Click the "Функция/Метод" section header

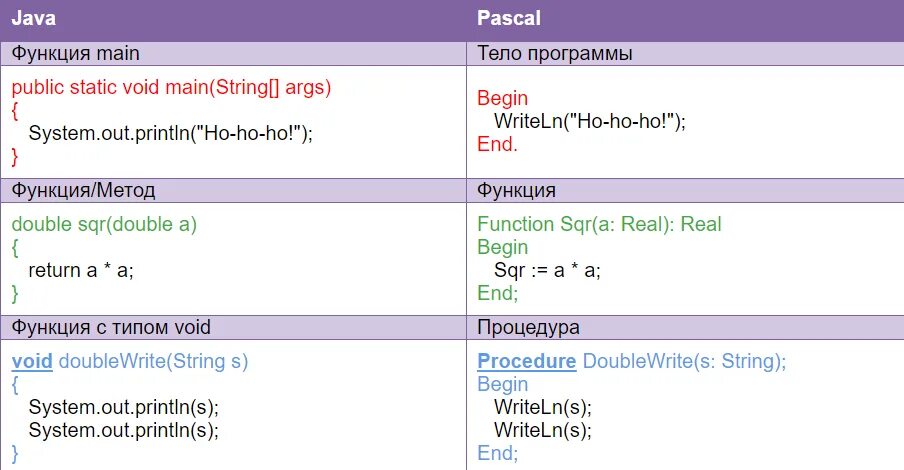83,190
